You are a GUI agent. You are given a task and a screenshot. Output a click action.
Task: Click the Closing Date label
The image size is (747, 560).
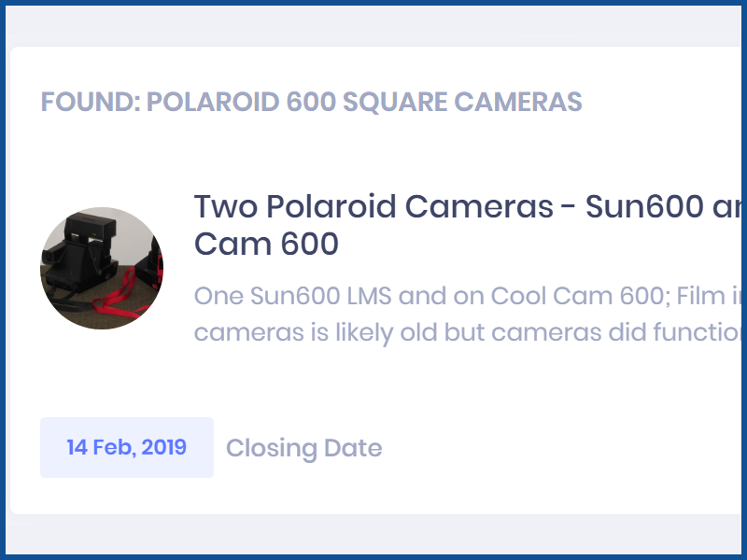[x=303, y=448]
